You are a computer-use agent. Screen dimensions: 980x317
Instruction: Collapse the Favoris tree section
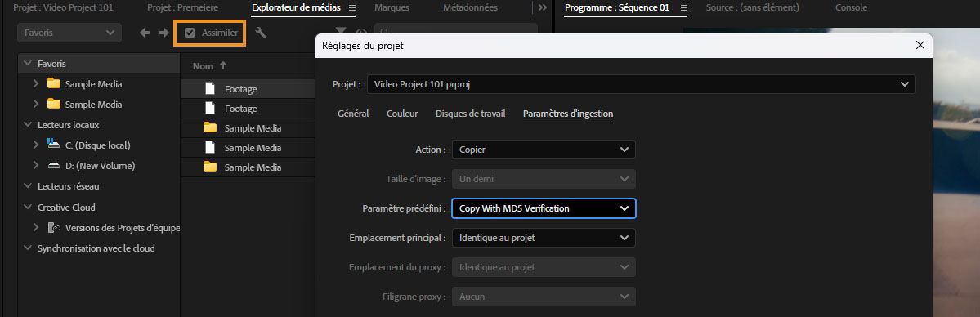[x=28, y=64]
